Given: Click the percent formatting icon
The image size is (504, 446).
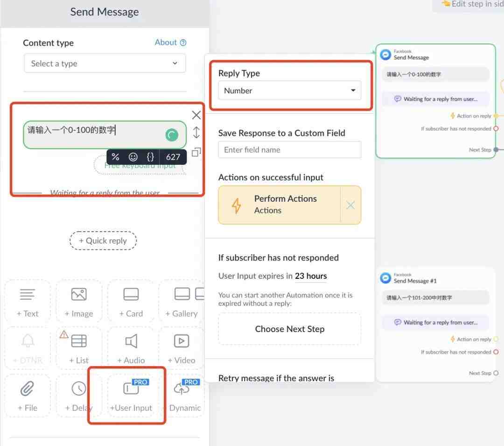Looking at the screenshot, I should click(x=115, y=157).
